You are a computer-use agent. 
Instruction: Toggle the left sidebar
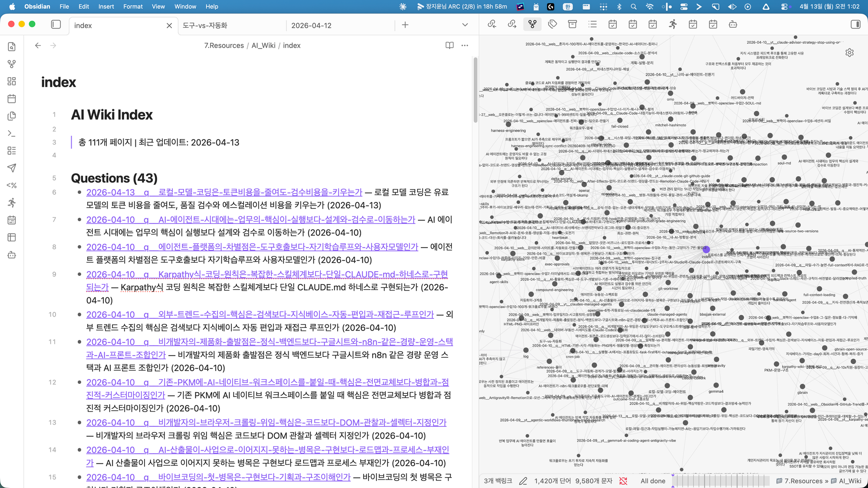tap(56, 25)
